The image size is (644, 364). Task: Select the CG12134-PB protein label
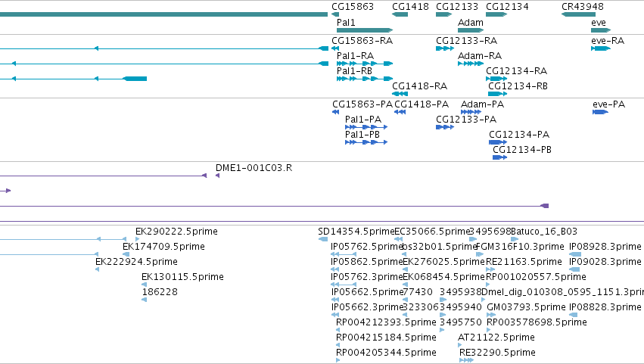click(x=522, y=150)
